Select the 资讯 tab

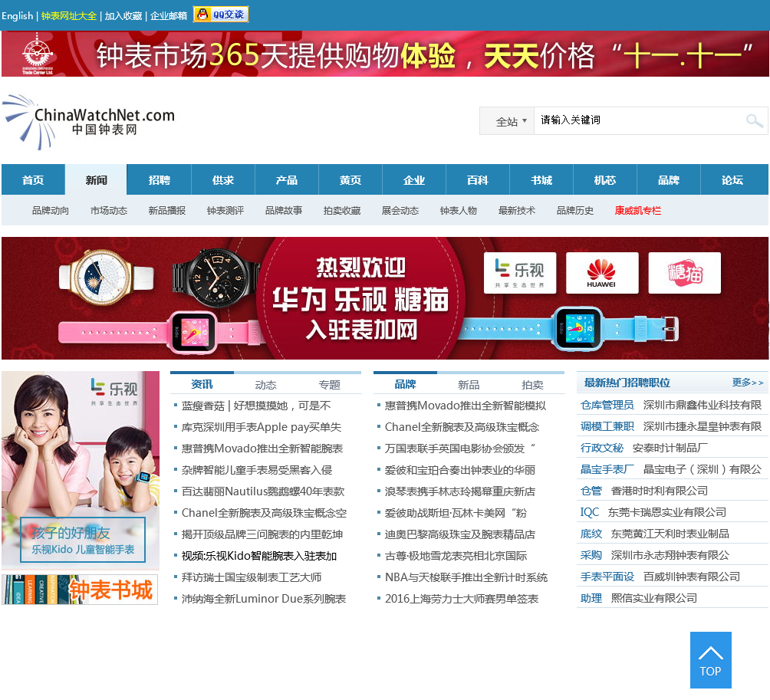click(x=202, y=384)
